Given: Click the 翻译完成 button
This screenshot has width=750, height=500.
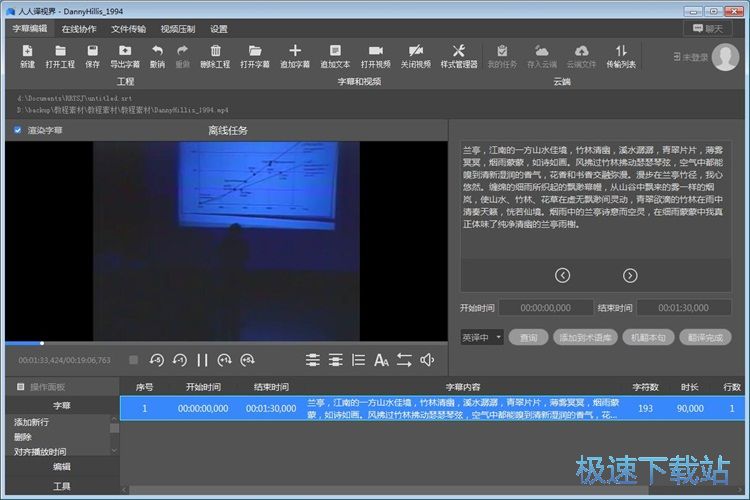Looking at the screenshot, I should click(x=704, y=338).
